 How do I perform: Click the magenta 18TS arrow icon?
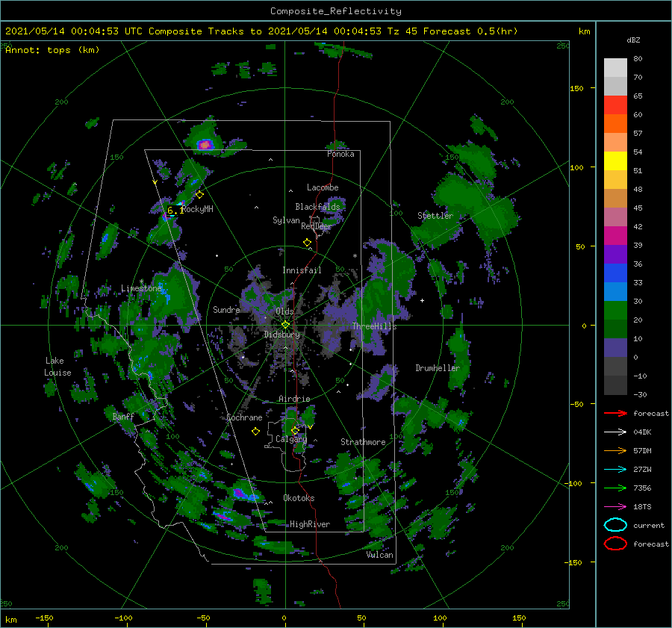[615, 507]
